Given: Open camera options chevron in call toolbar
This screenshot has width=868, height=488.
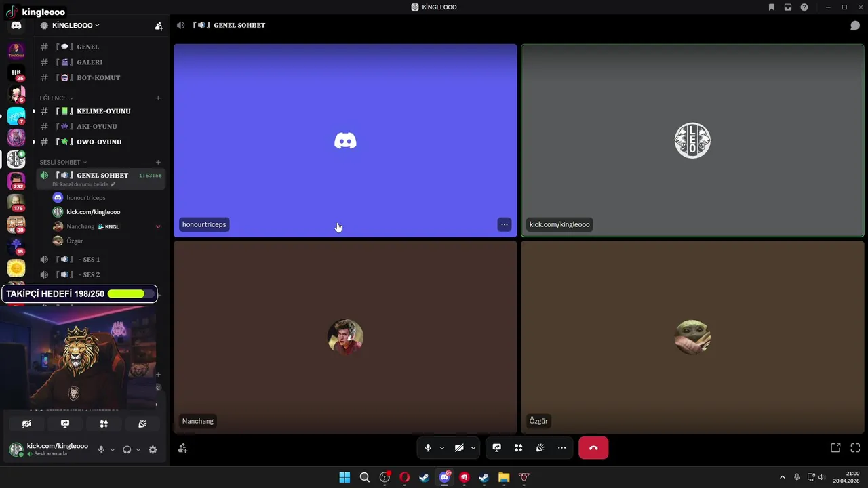Looking at the screenshot, I should pos(473,448).
